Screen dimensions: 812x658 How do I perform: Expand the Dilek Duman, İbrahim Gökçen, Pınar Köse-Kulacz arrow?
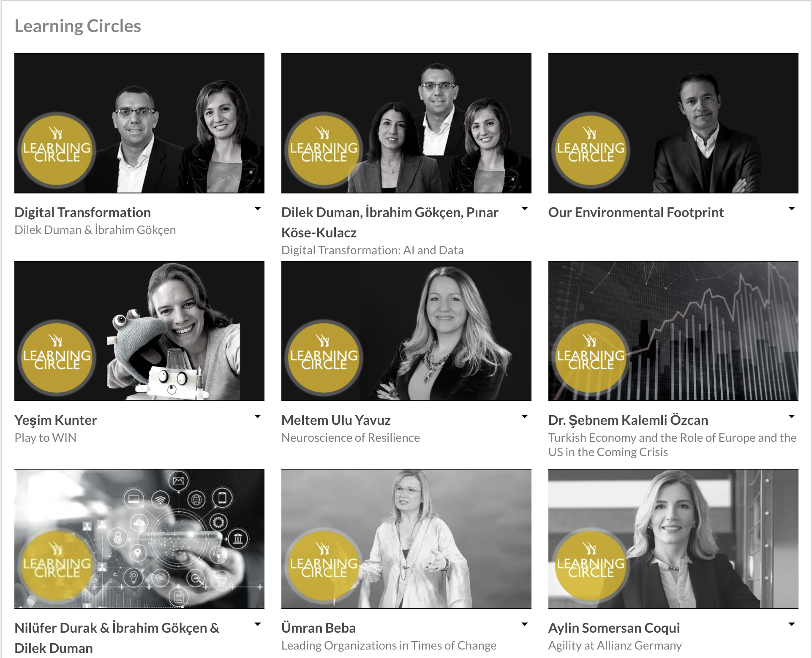coord(525,209)
